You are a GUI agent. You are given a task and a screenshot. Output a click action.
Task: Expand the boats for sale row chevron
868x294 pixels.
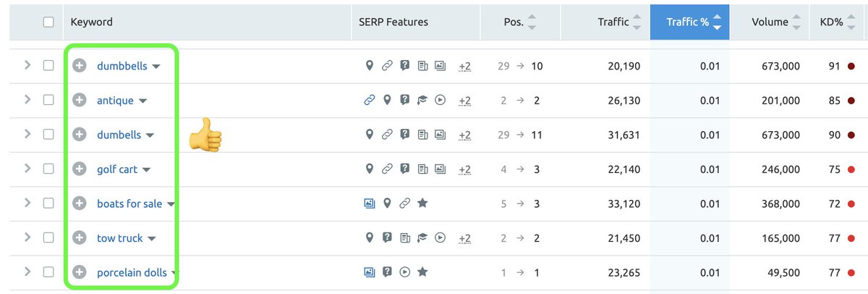[x=27, y=203]
